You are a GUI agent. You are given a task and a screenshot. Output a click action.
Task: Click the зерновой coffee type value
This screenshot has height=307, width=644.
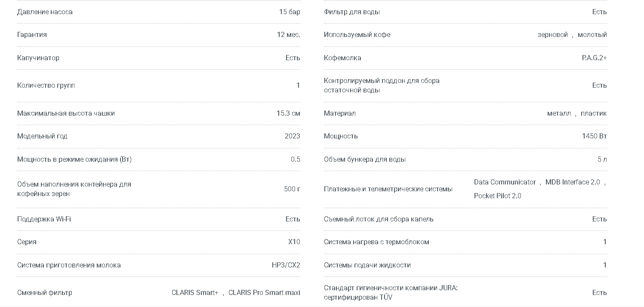pyautogui.click(x=553, y=35)
